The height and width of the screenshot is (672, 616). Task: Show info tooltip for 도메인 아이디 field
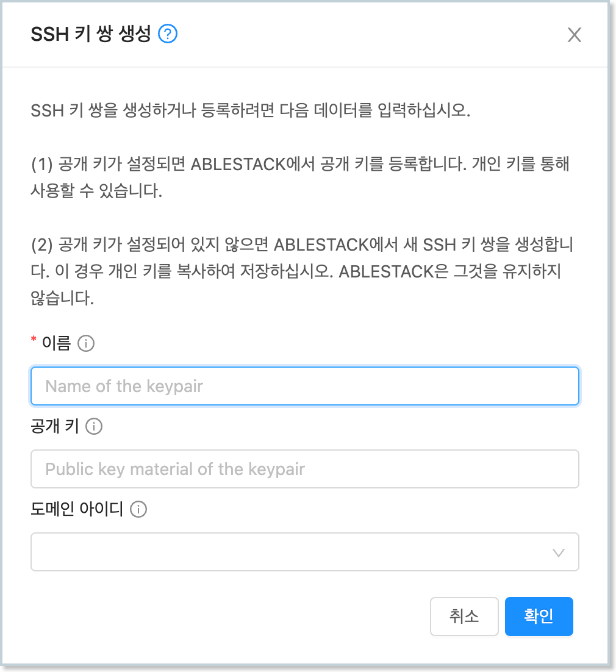(139, 509)
